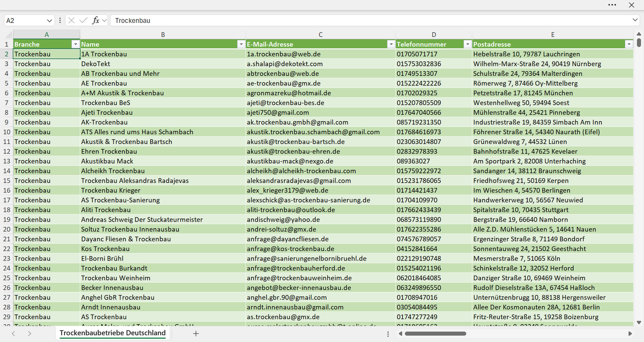Confirm entry with the checkmark icon
644x342 pixels.
[x=83, y=20]
